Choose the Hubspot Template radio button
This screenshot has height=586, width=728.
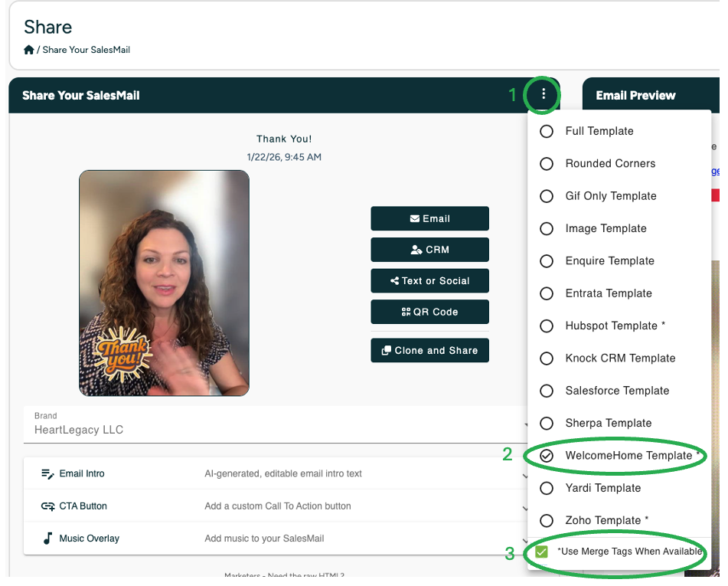coord(547,326)
